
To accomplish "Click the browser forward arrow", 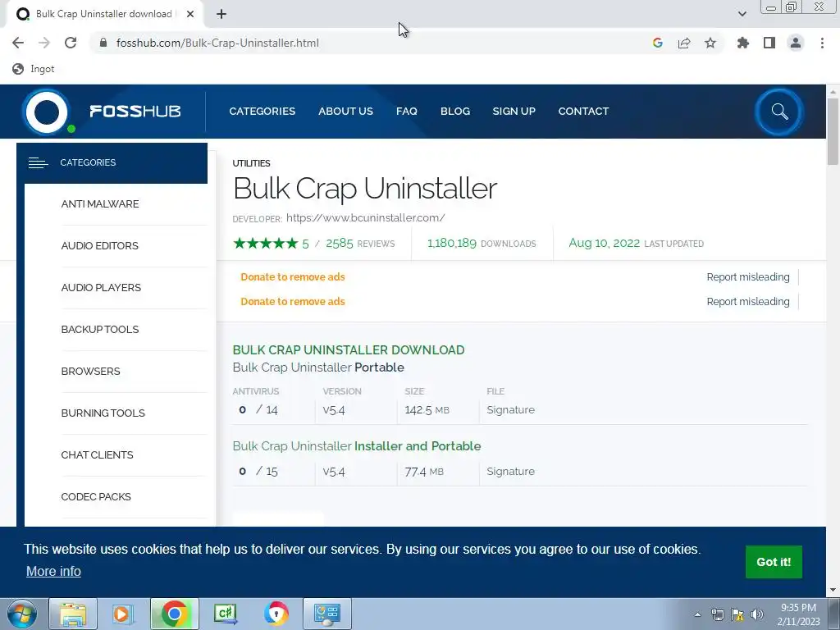I will tap(44, 43).
